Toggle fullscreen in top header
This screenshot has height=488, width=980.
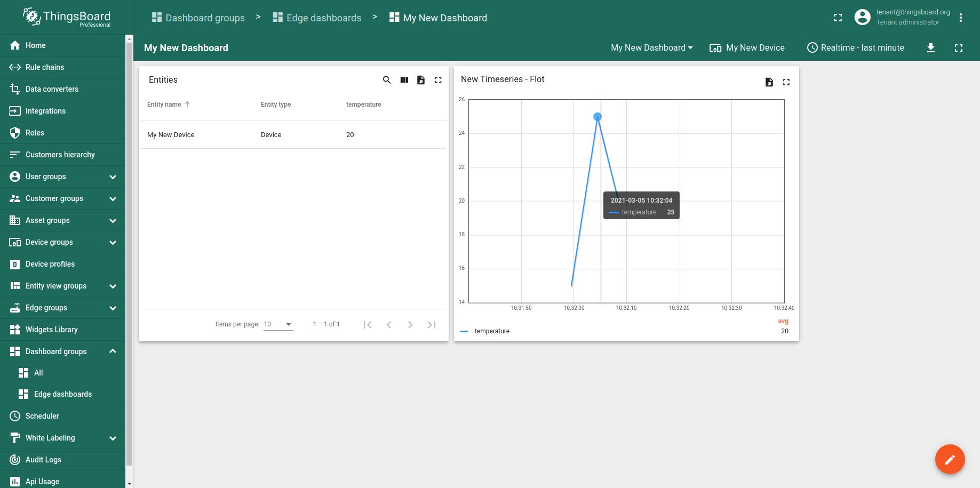coord(838,18)
